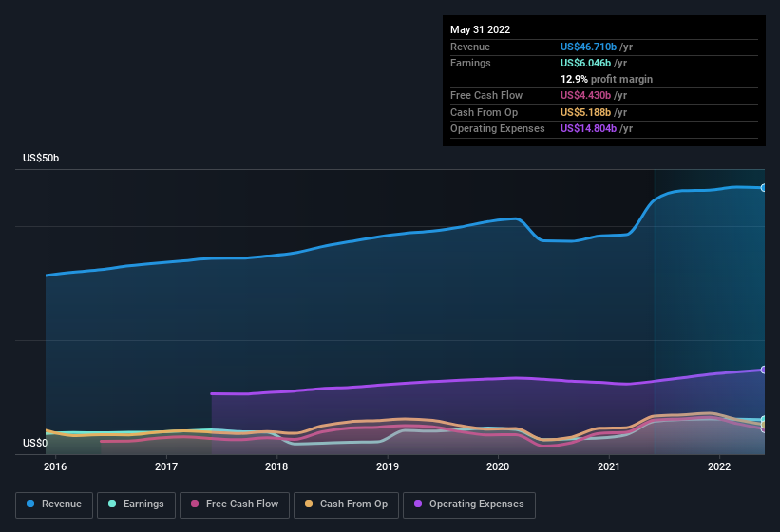
Task: Select the Revenue endpoint marker on chart
Action: point(763,188)
